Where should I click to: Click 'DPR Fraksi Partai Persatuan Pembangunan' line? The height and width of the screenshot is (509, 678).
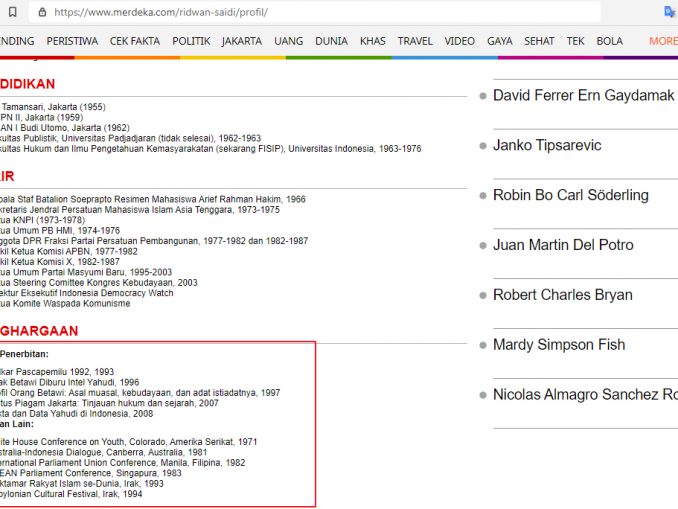(x=154, y=241)
